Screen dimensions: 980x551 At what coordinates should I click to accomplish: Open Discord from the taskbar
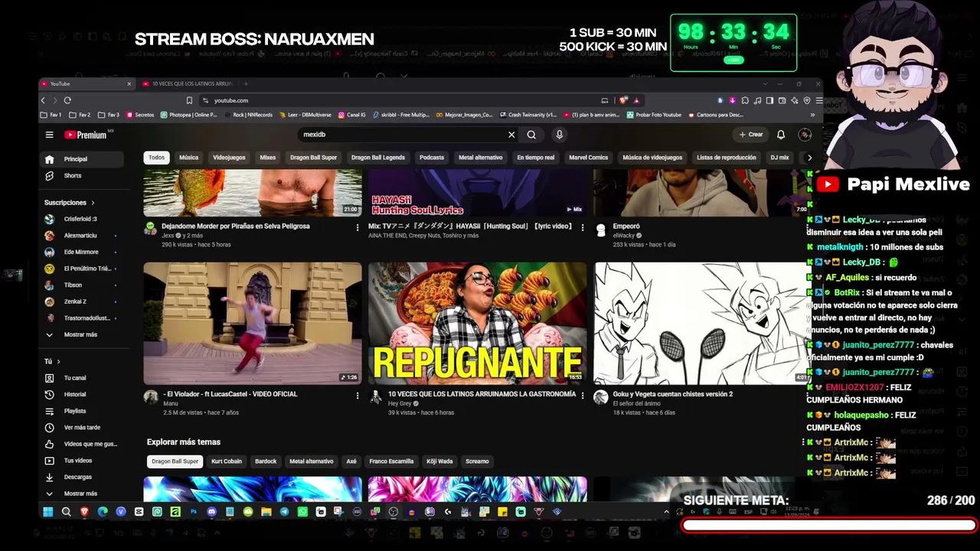click(212, 512)
